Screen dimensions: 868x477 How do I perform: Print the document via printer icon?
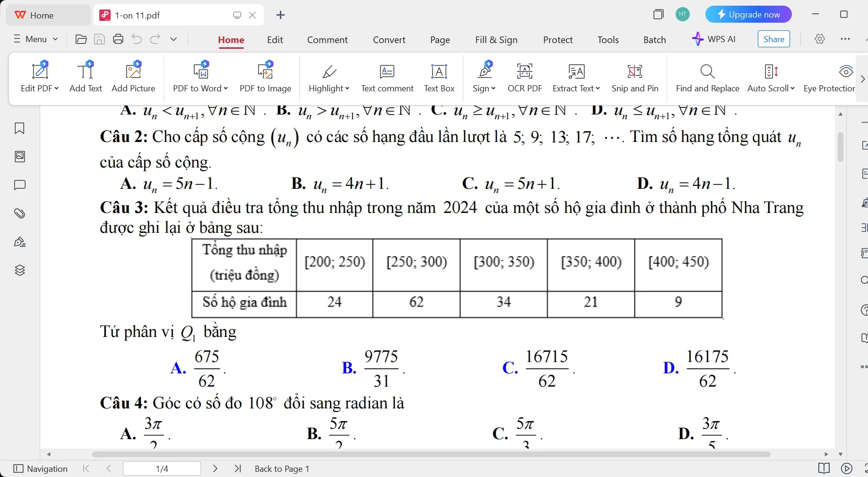pos(118,39)
